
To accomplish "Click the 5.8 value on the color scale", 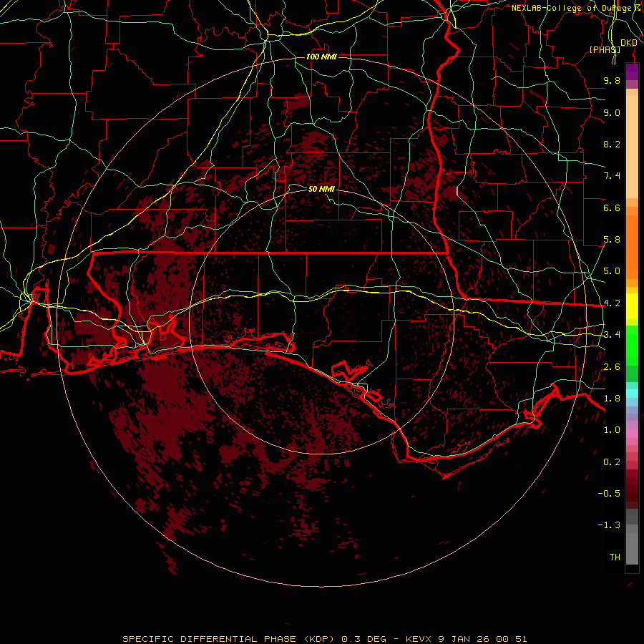I will pyautogui.click(x=612, y=240).
